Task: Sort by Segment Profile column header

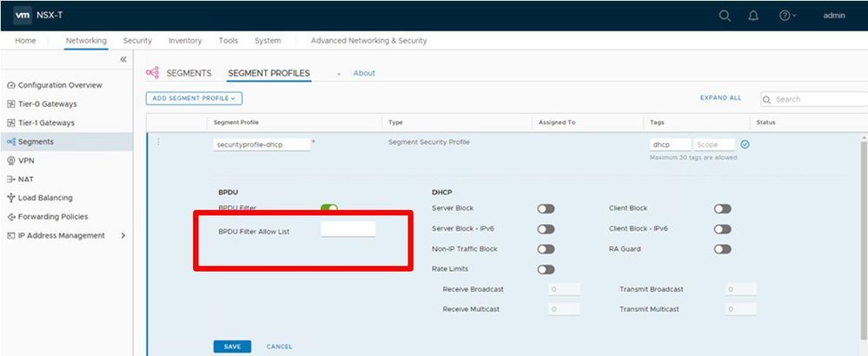Action: 236,122
